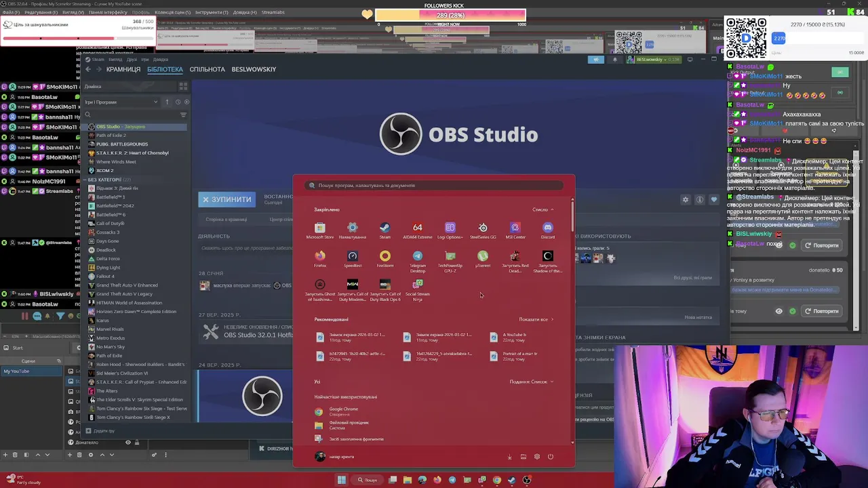Launch Ghost of Tsushima pinned shortcut

[319, 290]
